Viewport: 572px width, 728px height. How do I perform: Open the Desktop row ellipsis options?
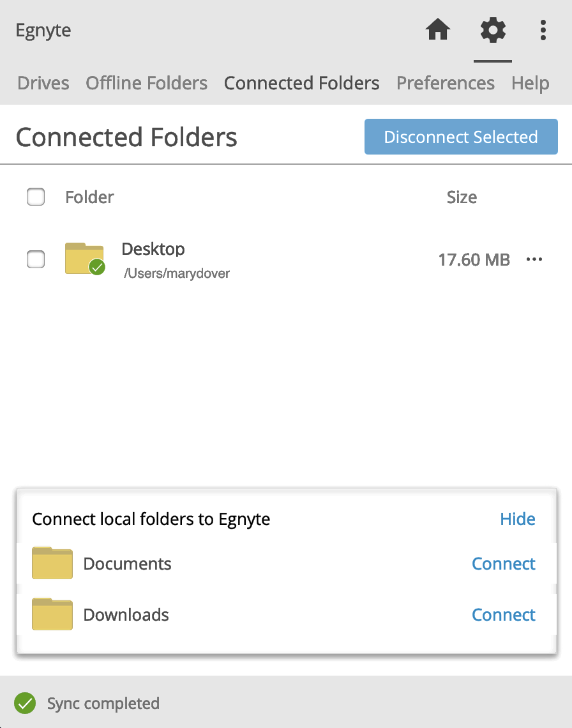[534, 259]
